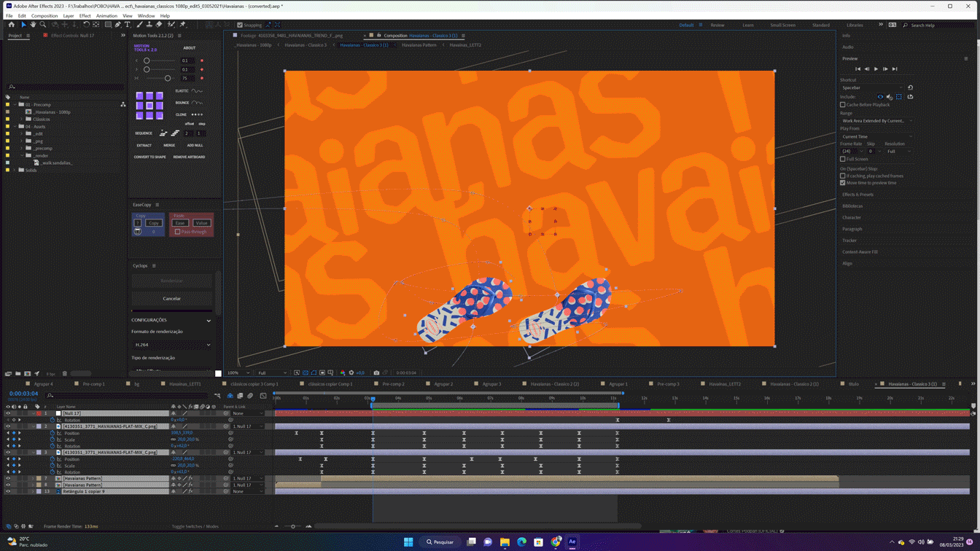Click CONVERT TO SHAPE button

[149, 157]
